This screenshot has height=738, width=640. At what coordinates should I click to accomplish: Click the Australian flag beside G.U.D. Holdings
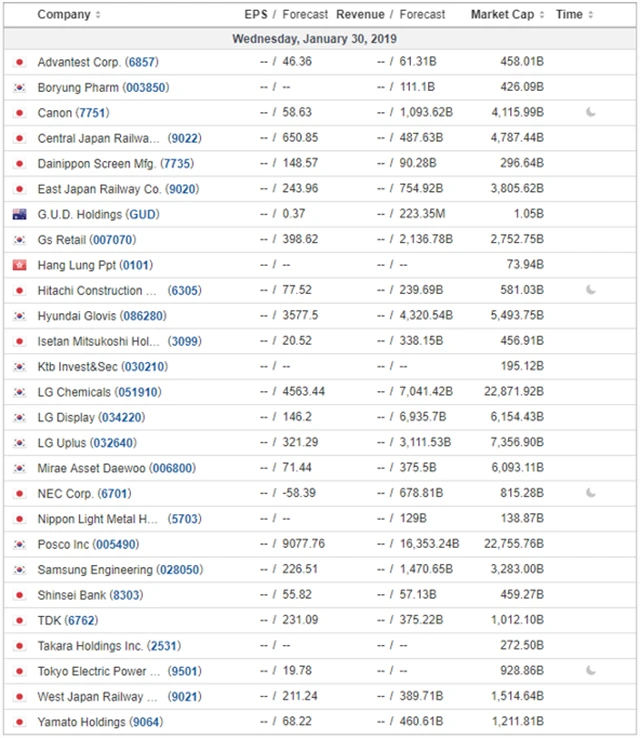[x=19, y=214]
